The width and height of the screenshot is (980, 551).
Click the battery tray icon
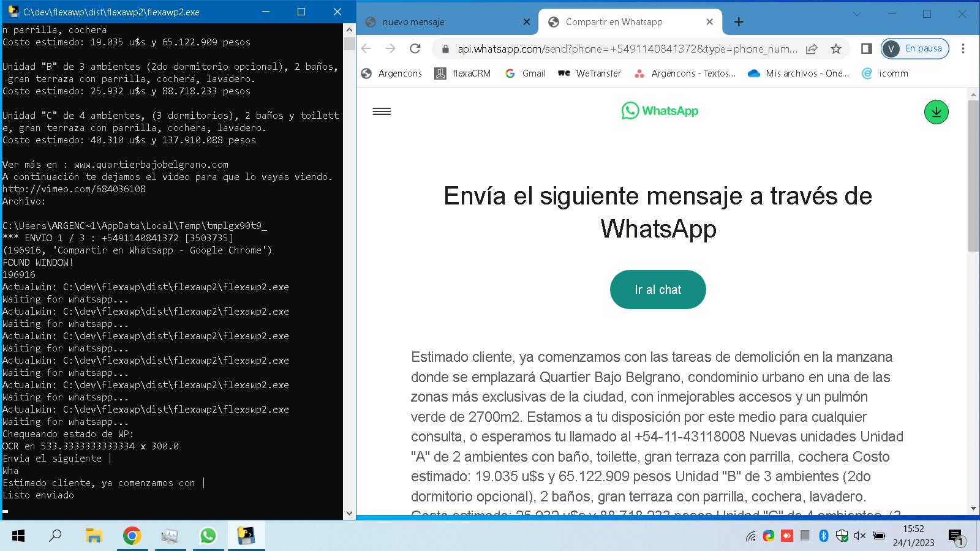pyautogui.click(x=878, y=536)
